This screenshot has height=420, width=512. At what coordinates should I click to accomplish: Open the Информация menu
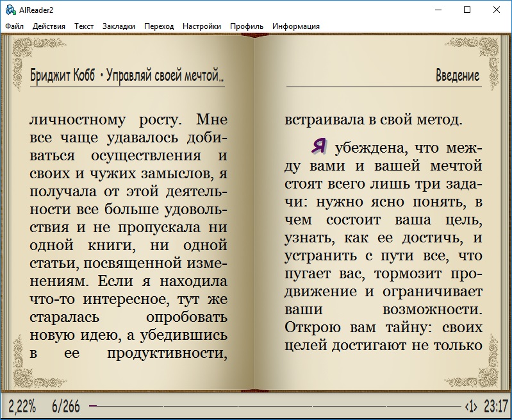tap(296, 26)
